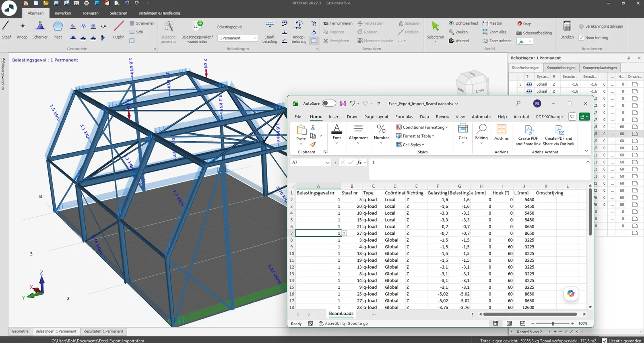Open Excel Add-ins button
The image size is (644, 343).
click(x=501, y=132)
